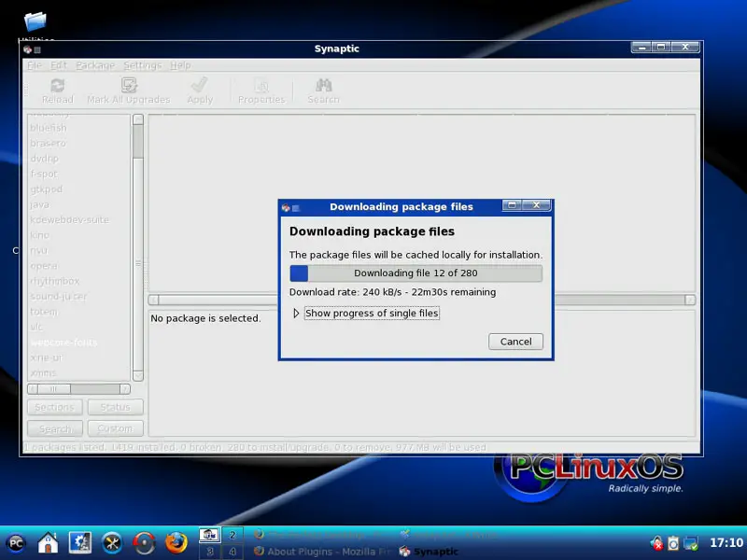The height and width of the screenshot is (560, 747).
Task: Switch to Synaptic taskbar entry
Action: [x=430, y=552]
